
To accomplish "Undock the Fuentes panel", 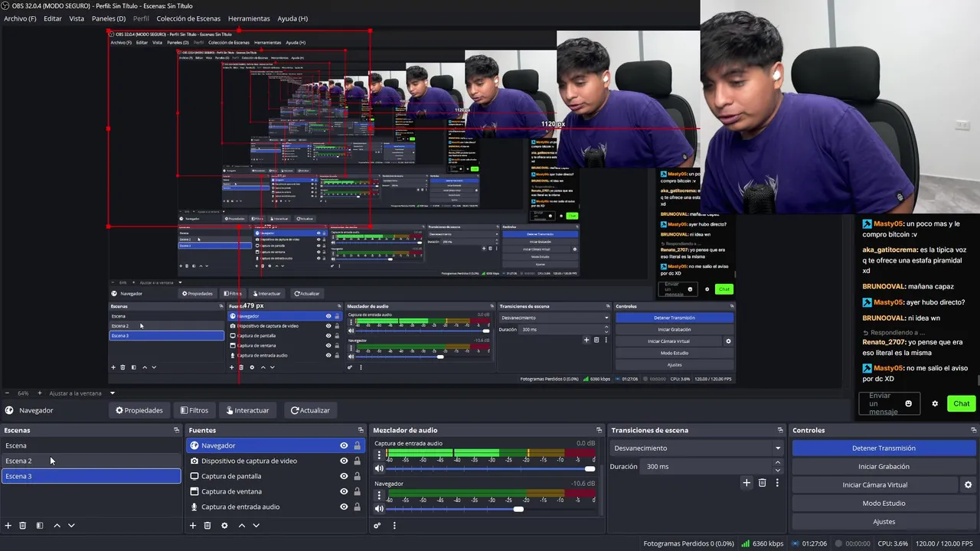I will click(x=361, y=430).
